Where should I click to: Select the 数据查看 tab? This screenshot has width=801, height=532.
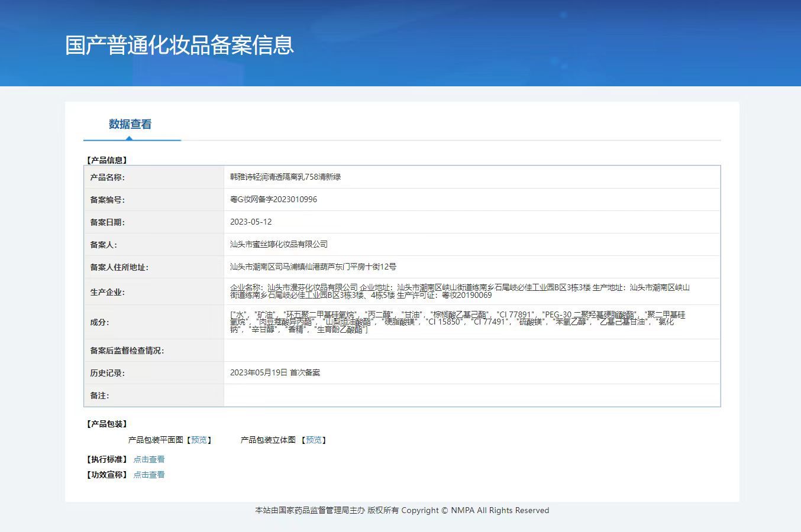(130, 124)
